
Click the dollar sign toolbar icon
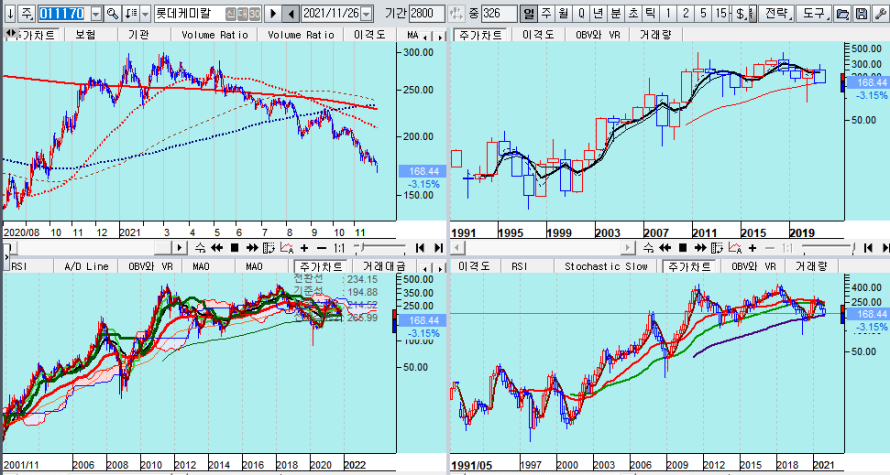tap(740, 13)
